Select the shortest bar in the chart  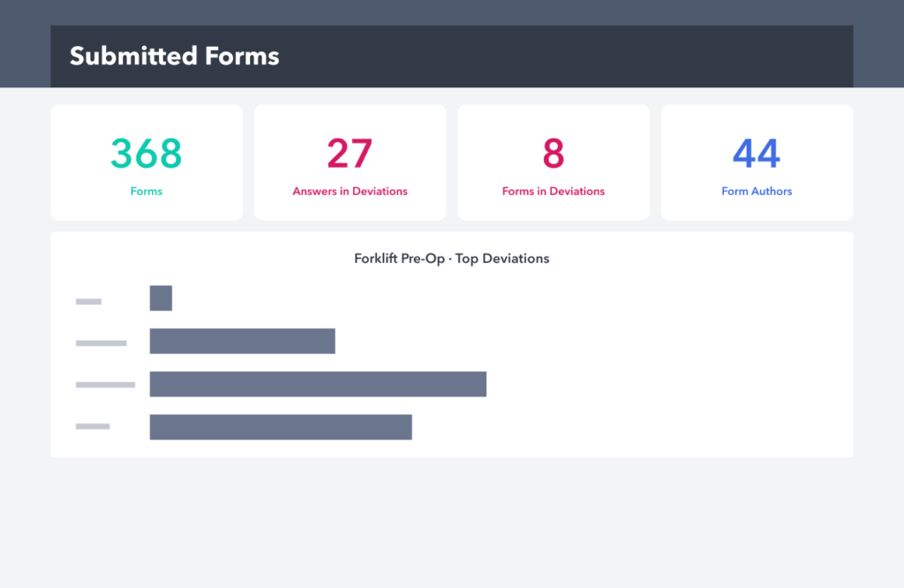tap(161, 298)
